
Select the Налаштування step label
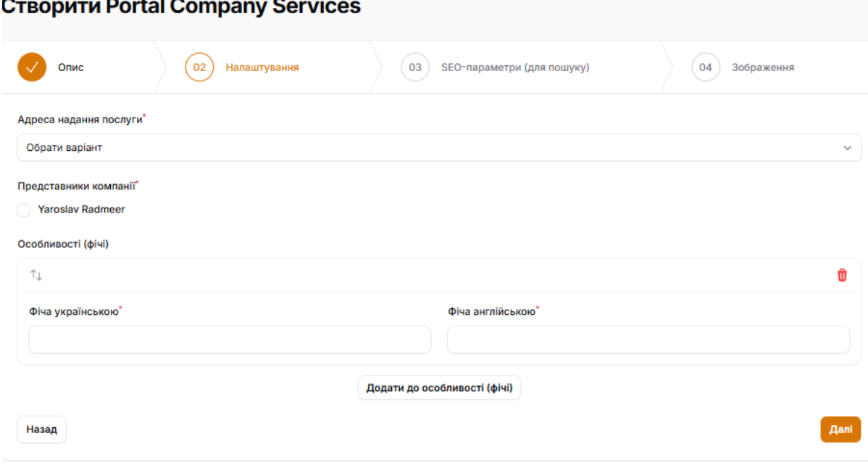point(262,67)
